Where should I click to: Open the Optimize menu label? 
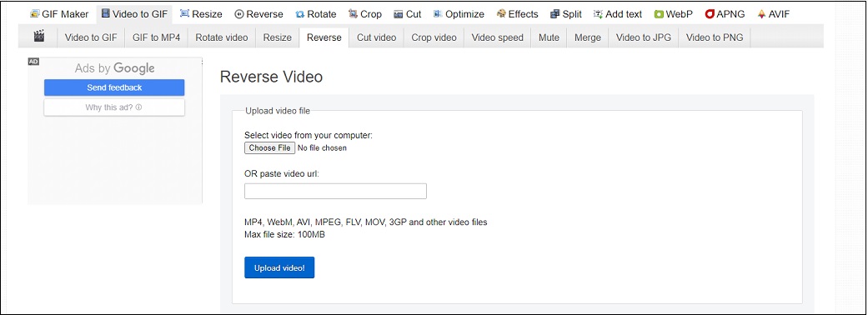point(464,14)
